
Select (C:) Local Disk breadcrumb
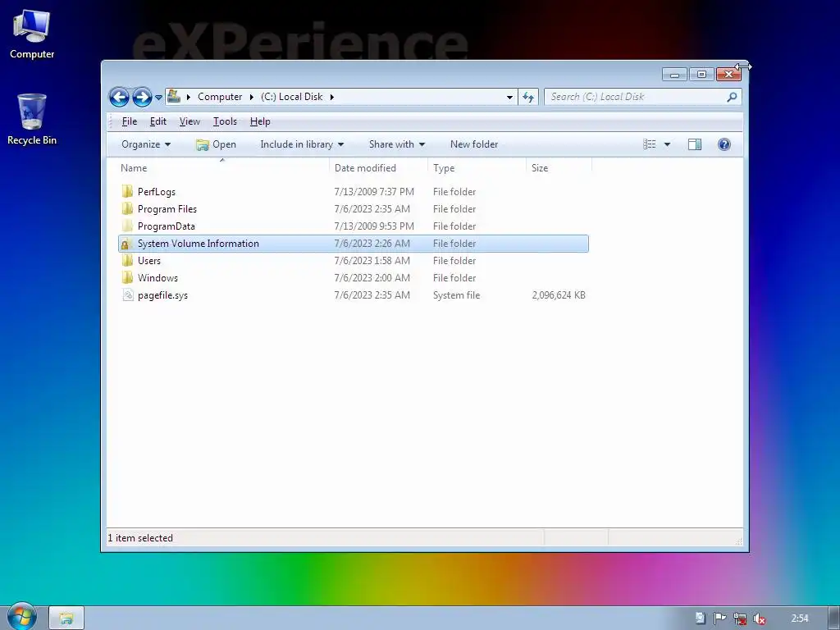tap(292, 97)
